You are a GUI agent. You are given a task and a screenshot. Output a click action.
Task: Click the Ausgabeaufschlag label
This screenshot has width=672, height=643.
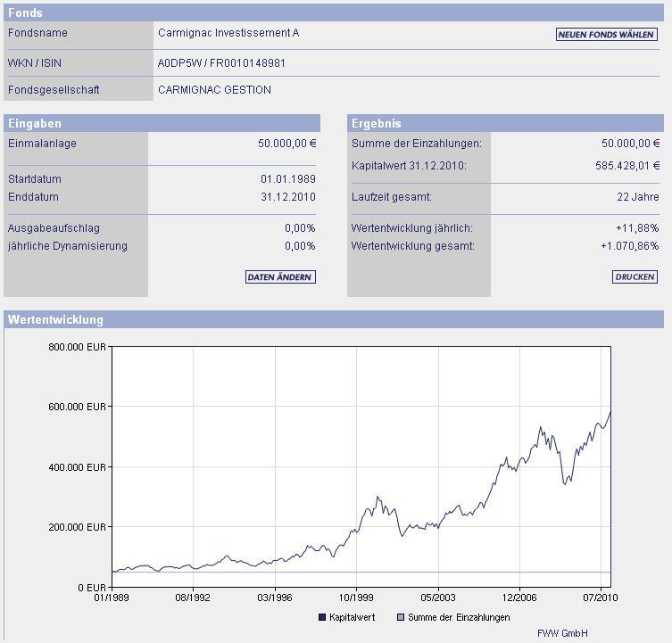coord(54,228)
